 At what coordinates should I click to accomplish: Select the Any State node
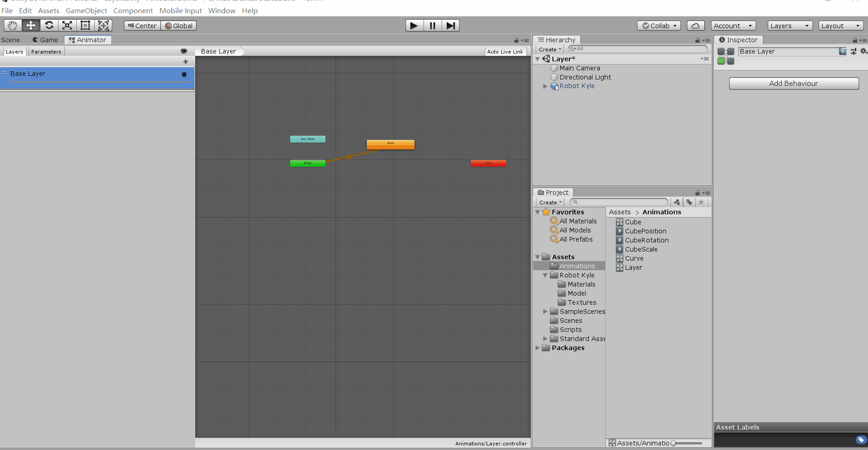[x=308, y=139]
